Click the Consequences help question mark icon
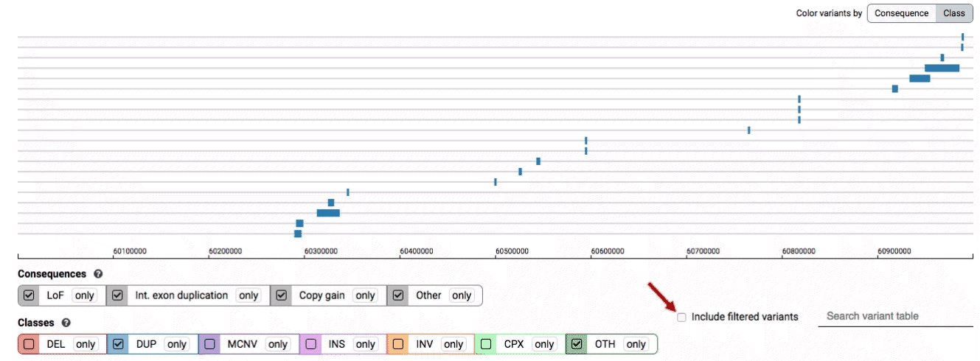The height and width of the screenshot is (361, 980). [x=98, y=274]
